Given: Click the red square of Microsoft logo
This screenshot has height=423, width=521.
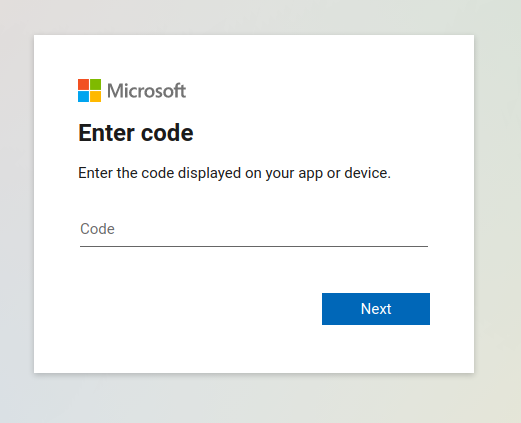Looking at the screenshot, I should [83, 84].
